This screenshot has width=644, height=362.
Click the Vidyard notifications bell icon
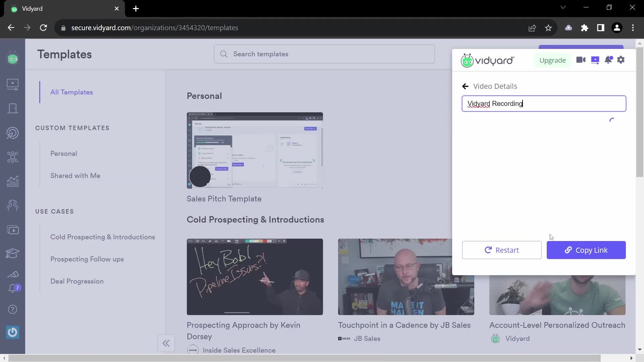(609, 60)
